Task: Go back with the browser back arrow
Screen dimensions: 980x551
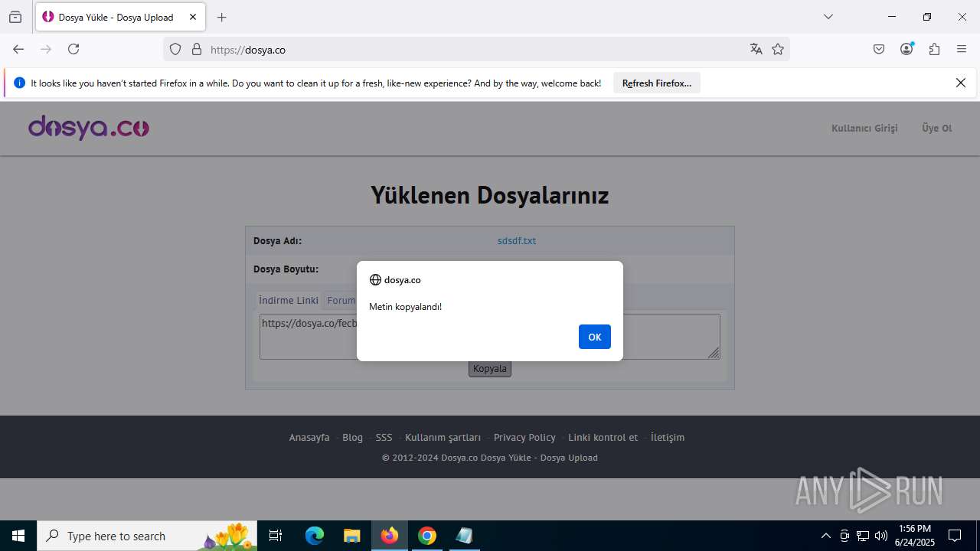Action: click(x=18, y=49)
